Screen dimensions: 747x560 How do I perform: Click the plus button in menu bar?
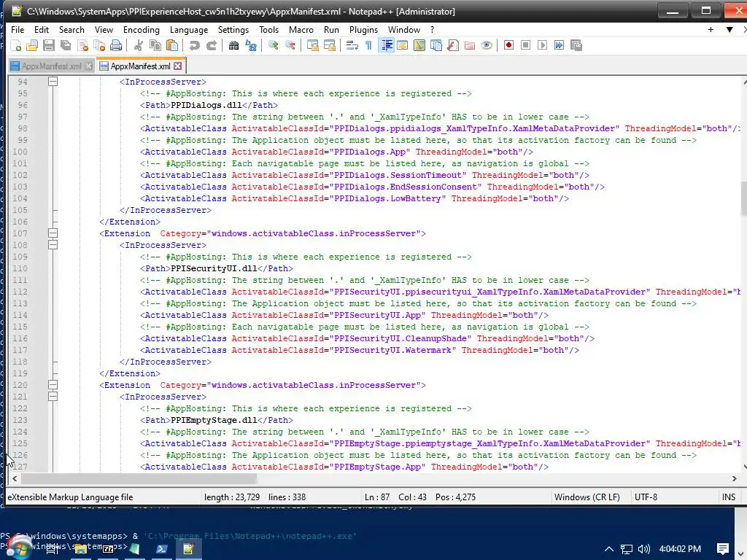click(711, 29)
